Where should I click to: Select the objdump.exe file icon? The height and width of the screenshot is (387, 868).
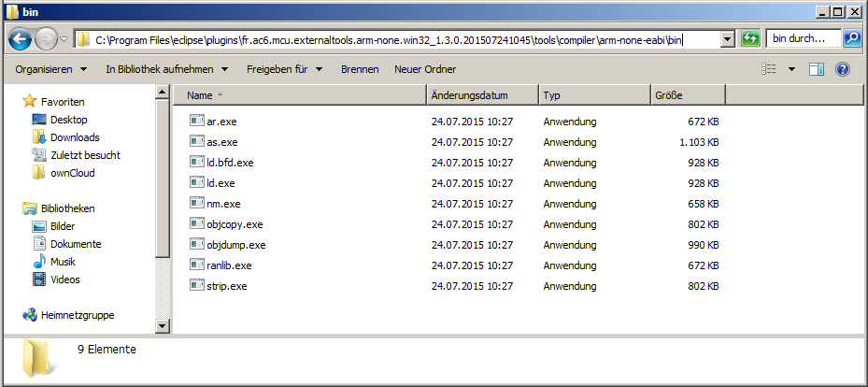(x=197, y=244)
